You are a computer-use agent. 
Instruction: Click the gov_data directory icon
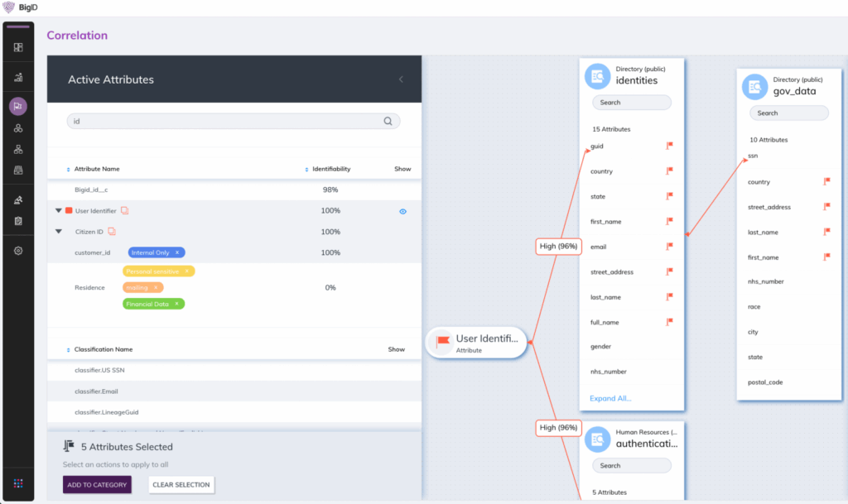(754, 87)
